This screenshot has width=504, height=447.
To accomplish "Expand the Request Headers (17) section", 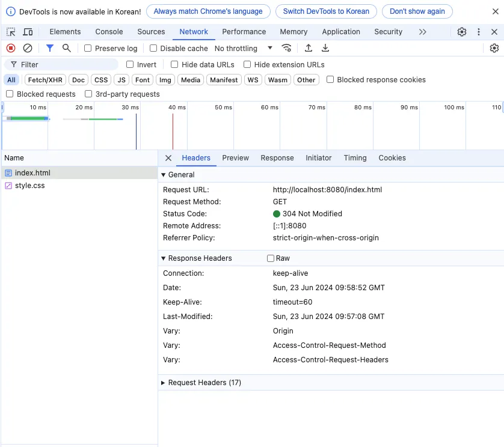I will click(204, 383).
